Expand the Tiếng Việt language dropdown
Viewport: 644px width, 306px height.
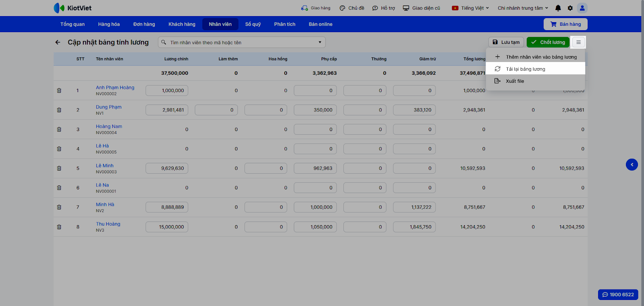pyautogui.click(x=471, y=8)
